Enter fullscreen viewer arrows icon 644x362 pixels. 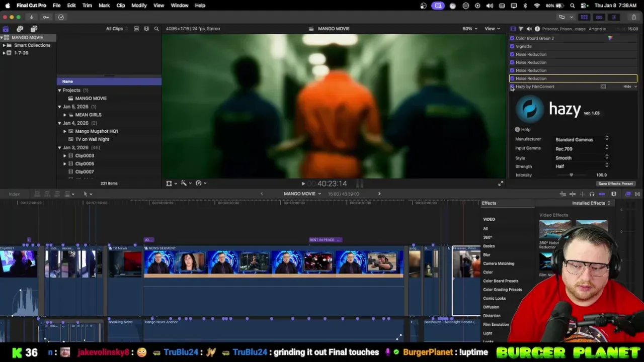[500, 184]
